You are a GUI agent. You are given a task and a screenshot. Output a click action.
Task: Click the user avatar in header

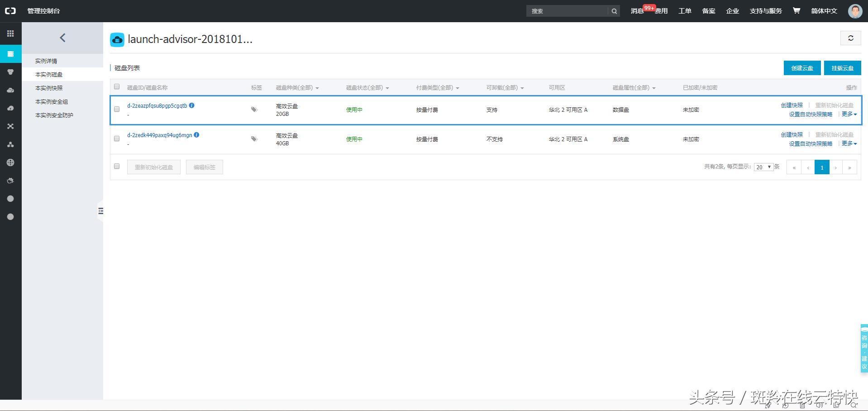pyautogui.click(x=854, y=11)
